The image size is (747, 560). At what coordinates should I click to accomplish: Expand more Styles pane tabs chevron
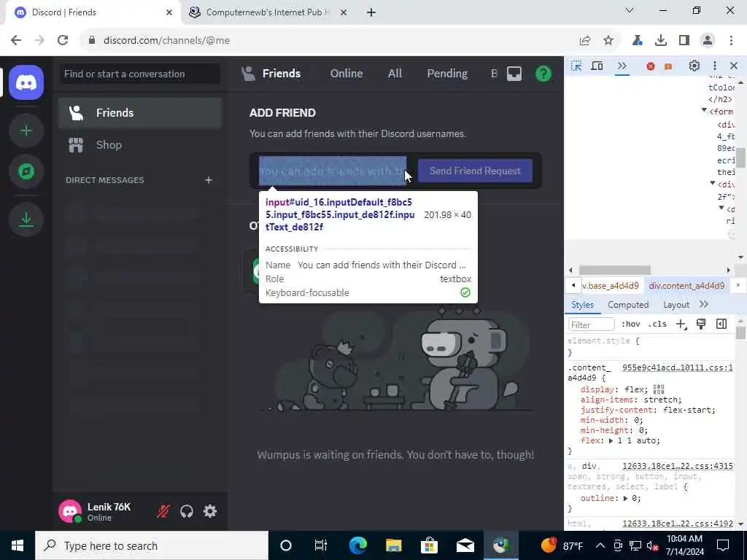click(704, 304)
